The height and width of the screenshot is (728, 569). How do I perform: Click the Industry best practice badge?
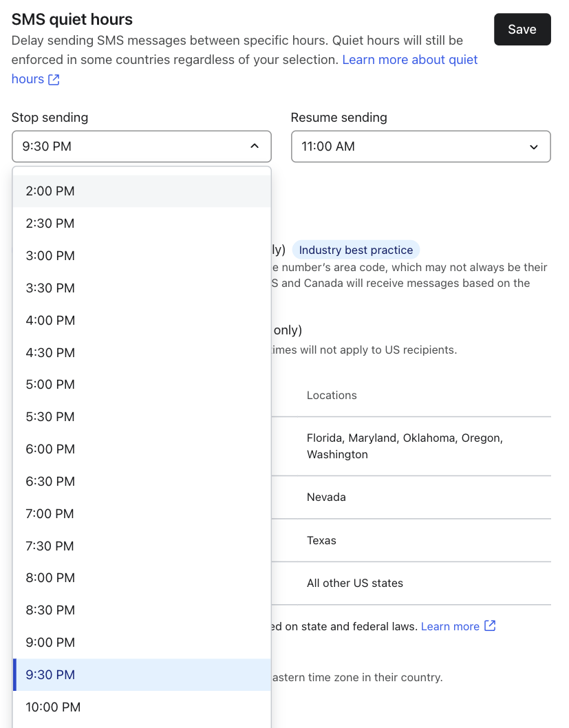pos(356,250)
